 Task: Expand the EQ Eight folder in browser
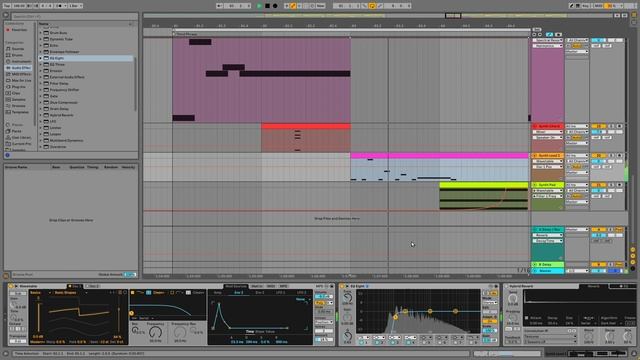coord(40,58)
